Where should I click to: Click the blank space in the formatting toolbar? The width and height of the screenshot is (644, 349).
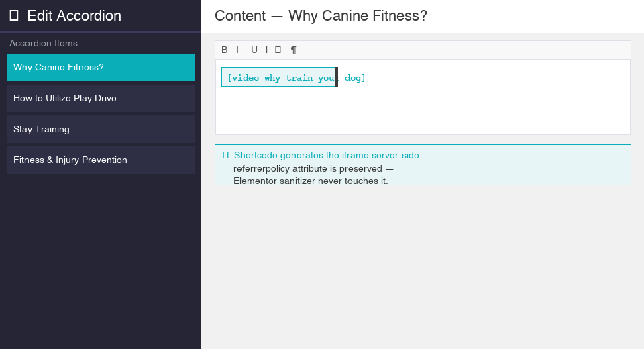(x=463, y=50)
